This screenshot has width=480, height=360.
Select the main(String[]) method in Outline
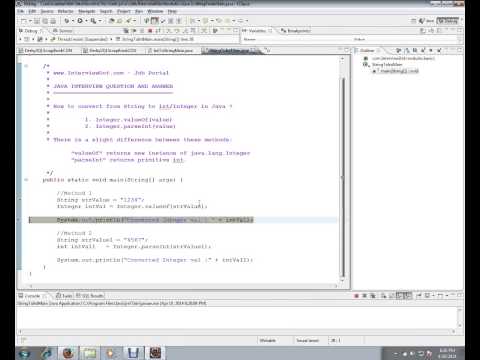click(x=395, y=71)
